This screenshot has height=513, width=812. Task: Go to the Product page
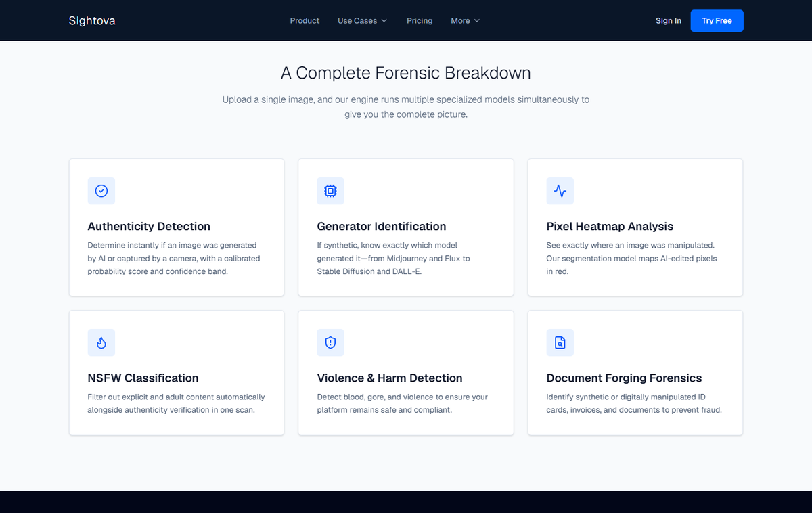(x=304, y=21)
